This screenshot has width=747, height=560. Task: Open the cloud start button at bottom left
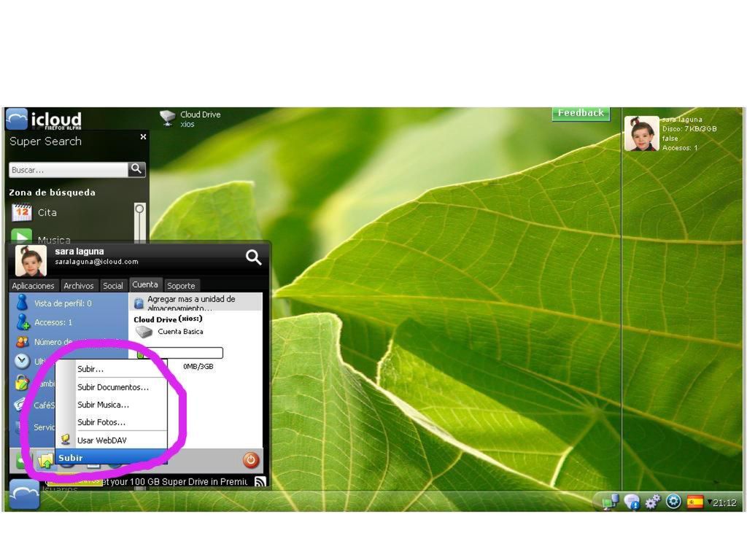click(24, 494)
